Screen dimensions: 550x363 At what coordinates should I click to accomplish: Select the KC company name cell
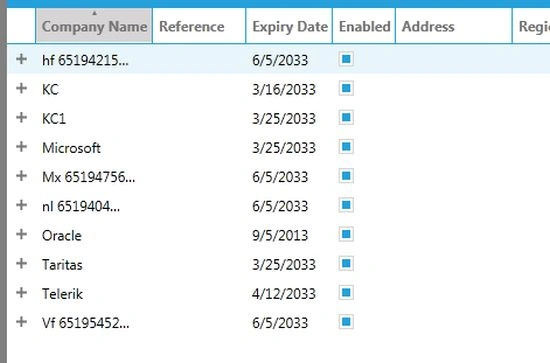(x=50, y=89)
